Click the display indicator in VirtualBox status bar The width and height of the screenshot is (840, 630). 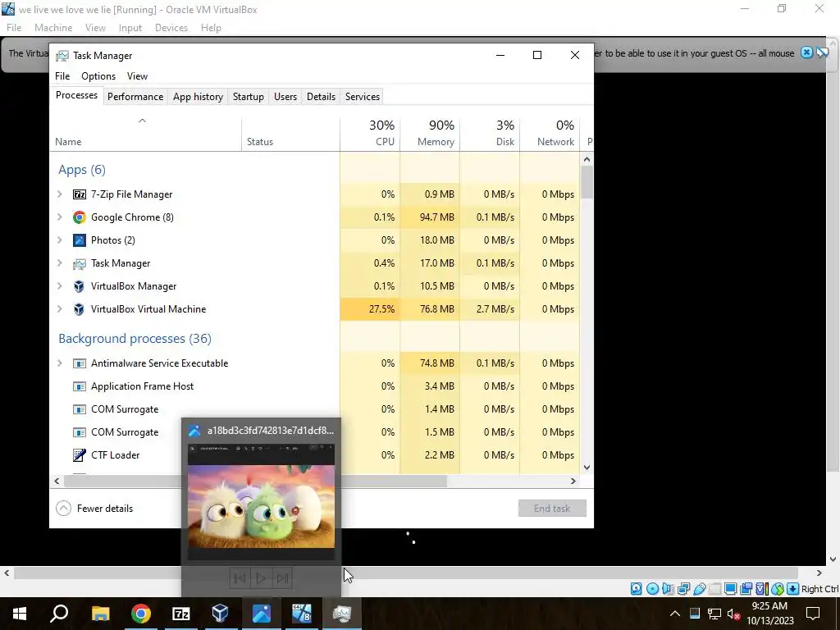pos(730,589)
